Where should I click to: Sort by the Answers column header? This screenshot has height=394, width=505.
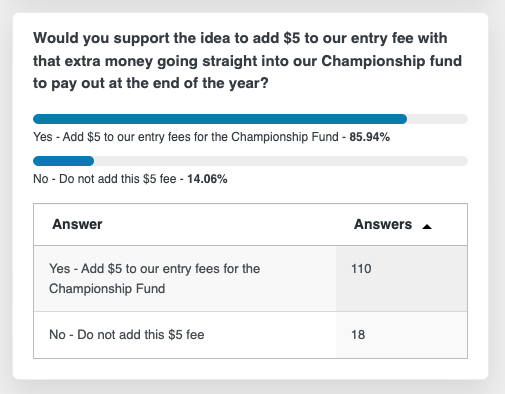[383, 224]
